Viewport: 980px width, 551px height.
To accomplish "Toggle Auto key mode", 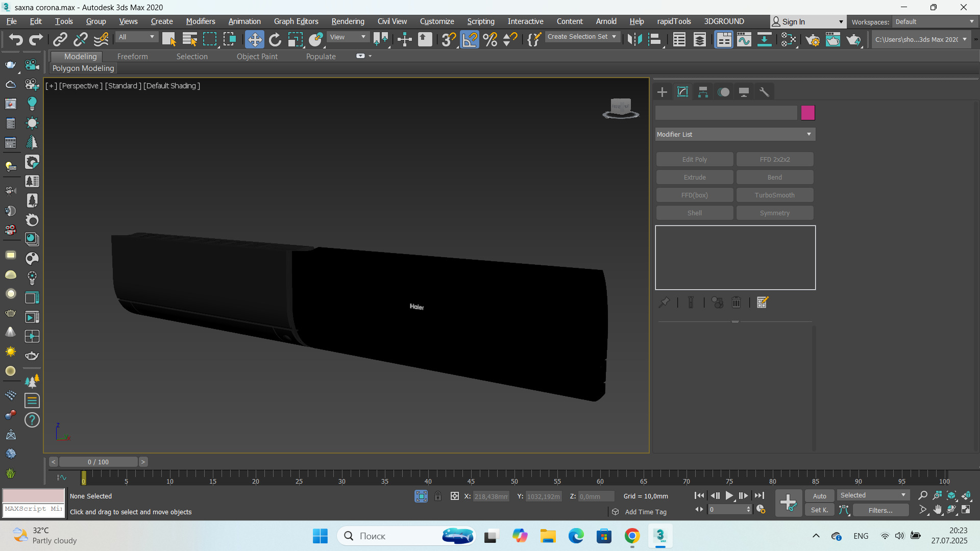I will pyautogui.click(x=819, y=496).
